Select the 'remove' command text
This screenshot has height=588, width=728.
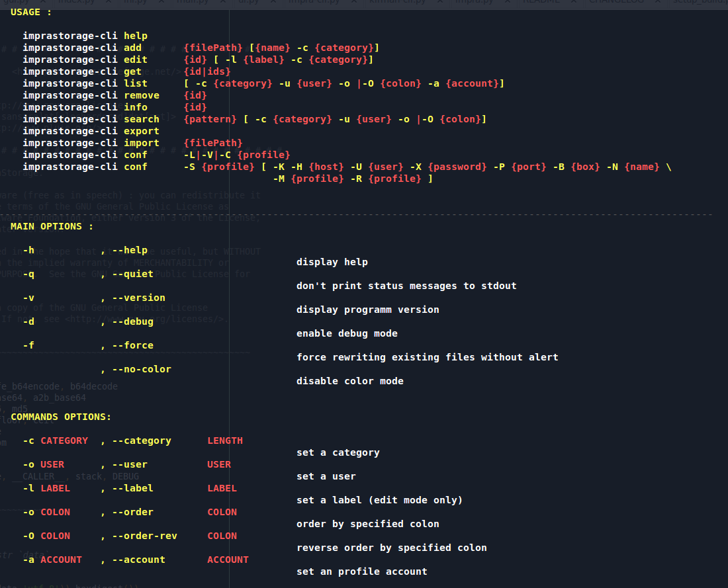point(141,95)
